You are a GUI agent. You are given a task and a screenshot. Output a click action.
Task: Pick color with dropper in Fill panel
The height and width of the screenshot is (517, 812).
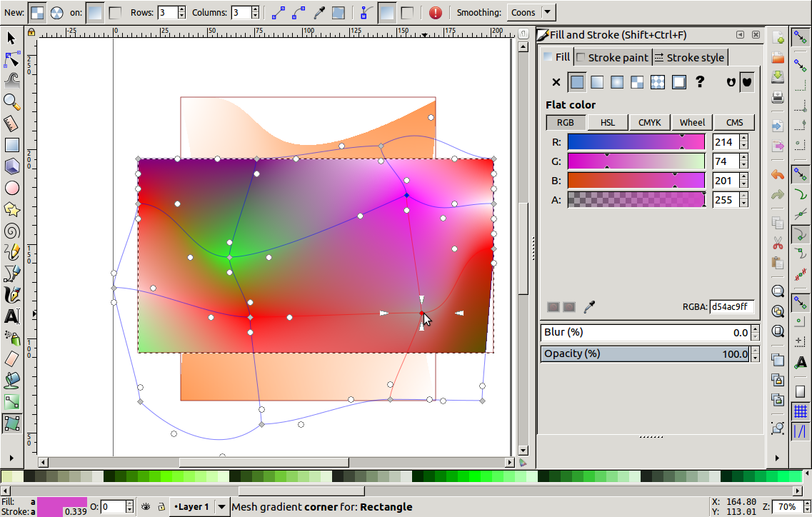coord(589,307)
